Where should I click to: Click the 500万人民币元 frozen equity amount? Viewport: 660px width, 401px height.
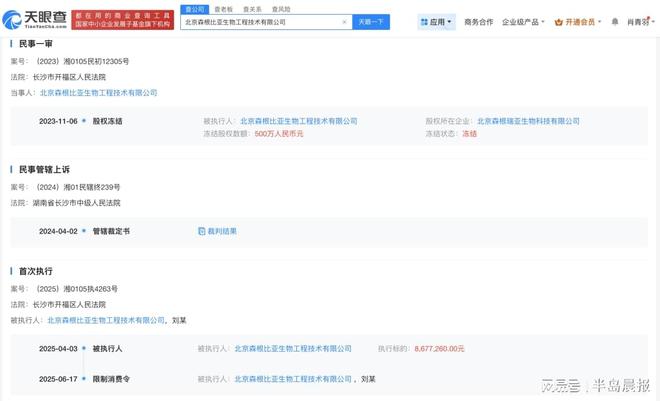coord(279,134)
